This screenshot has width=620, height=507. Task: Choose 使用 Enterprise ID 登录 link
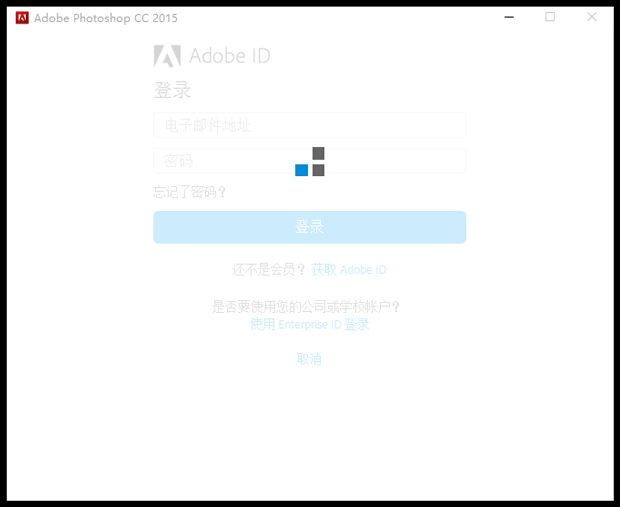(x=309, y=324)
